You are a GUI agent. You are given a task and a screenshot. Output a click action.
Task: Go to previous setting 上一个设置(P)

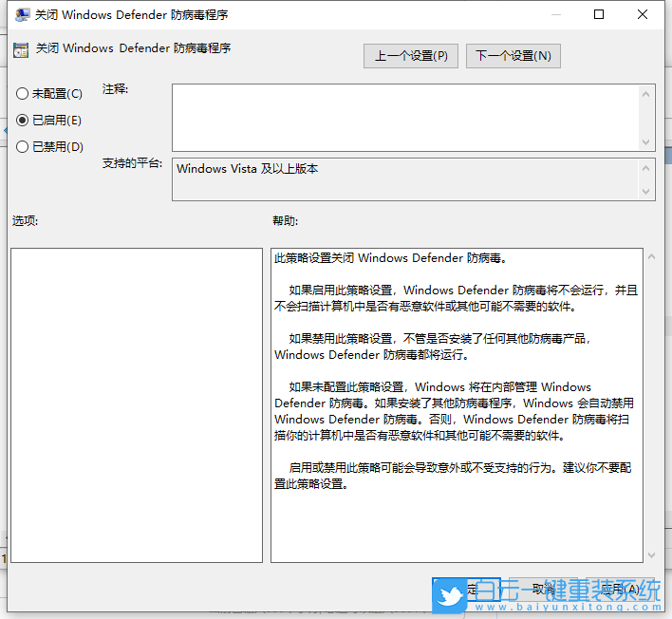point(411,56)
